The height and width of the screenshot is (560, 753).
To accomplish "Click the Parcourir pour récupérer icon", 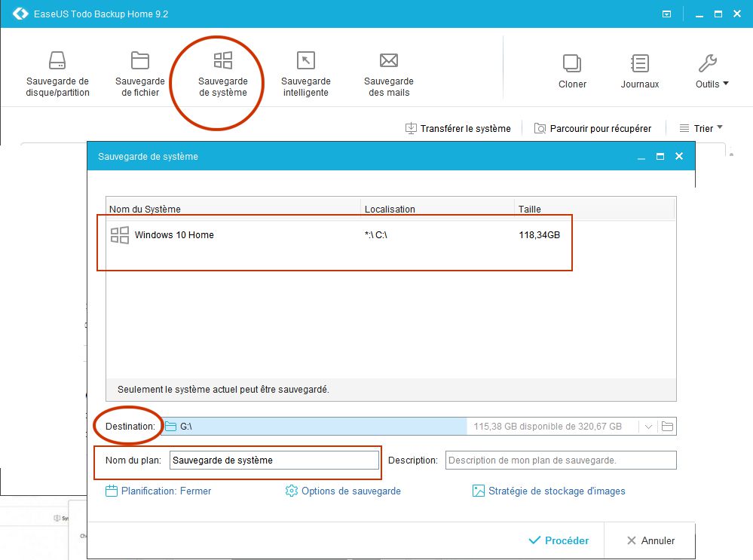I will coord(540,128).
